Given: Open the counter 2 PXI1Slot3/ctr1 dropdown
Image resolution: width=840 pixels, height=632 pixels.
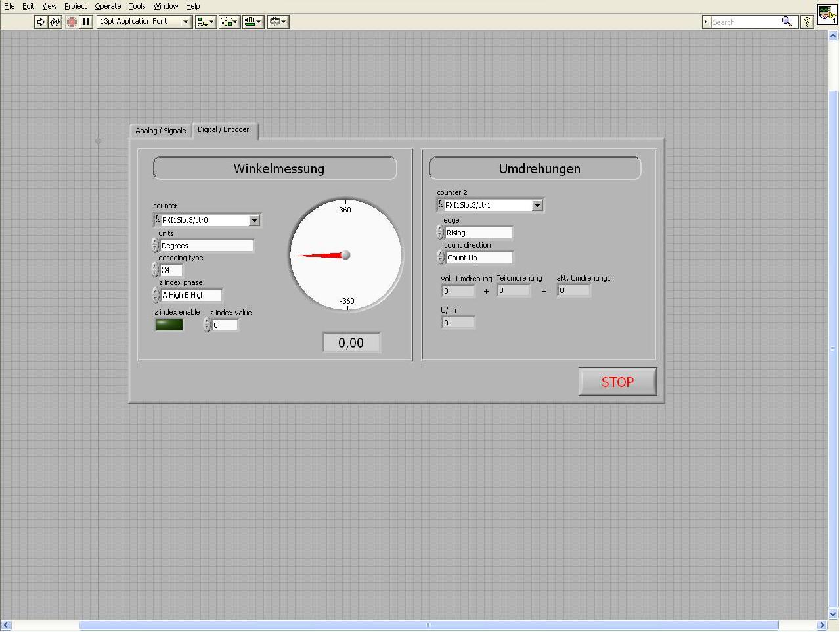Looking at the screenshot, I should [537, 205].
